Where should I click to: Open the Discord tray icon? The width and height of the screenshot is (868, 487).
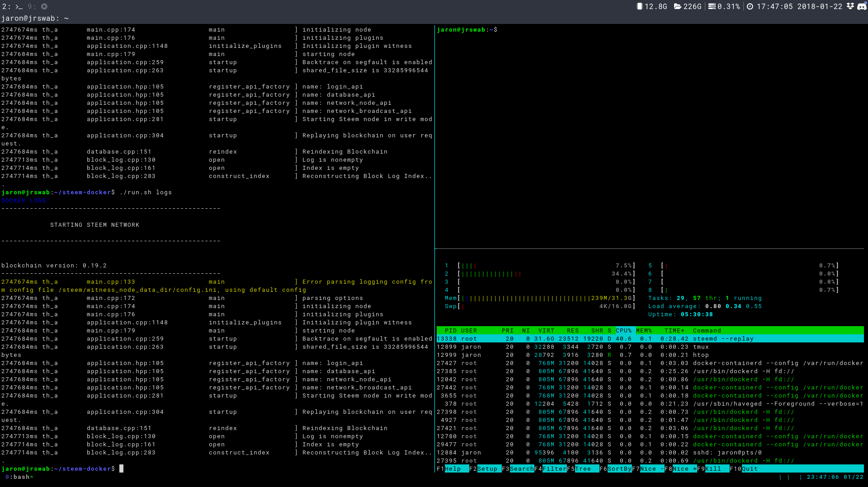click(x=862, y=6)
